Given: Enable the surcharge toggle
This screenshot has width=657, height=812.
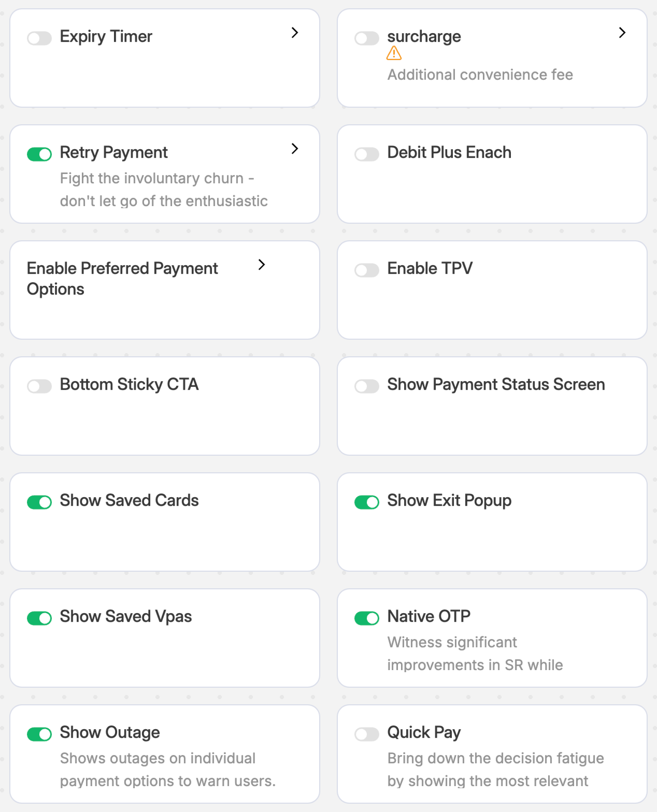Looking at the screenshot, I should click(x=366, y=38).
